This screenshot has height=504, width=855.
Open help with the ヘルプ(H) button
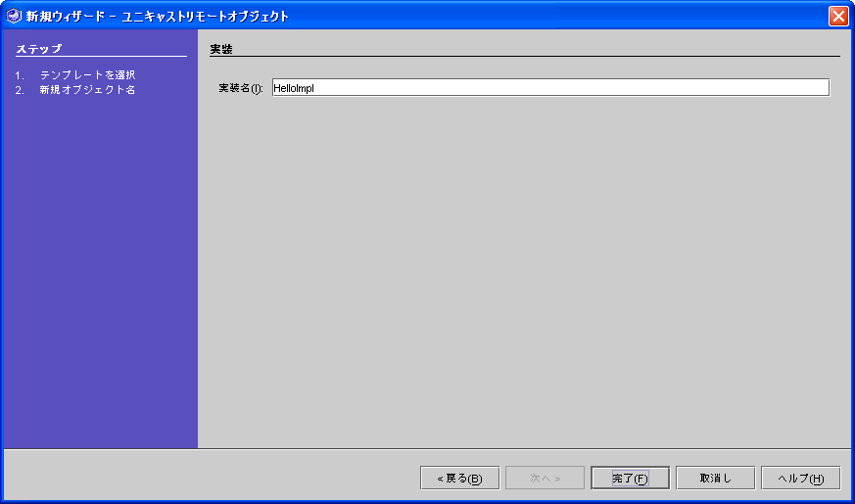[800, 478]
